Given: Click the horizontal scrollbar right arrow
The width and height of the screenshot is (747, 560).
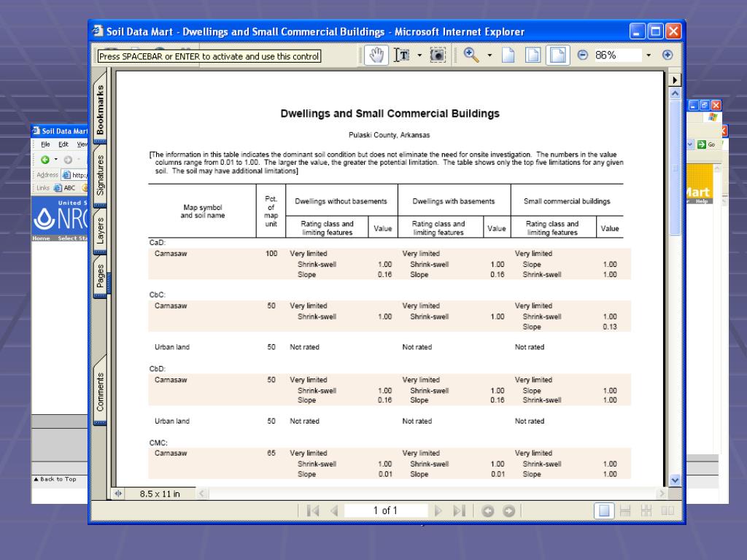Looking at the screenshot, I should coord(661,494).
